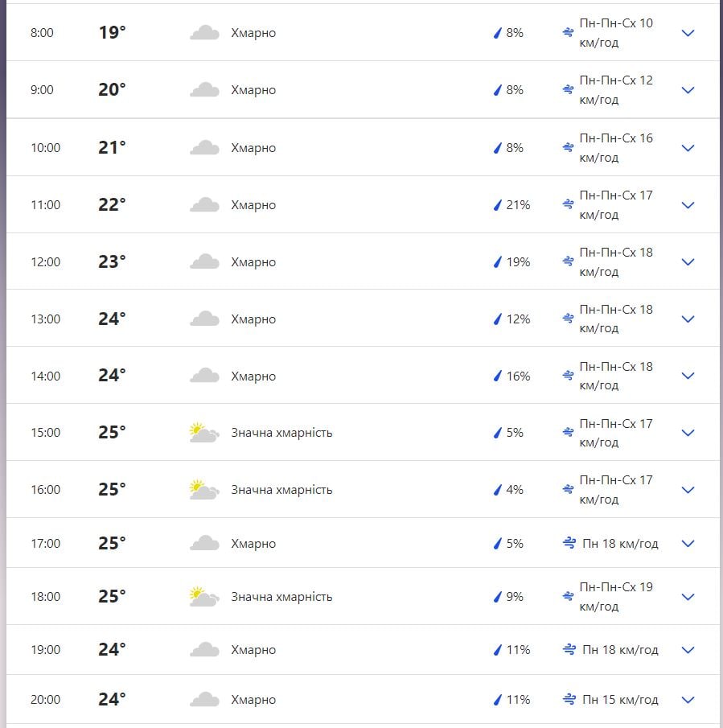Screen dimensions: 723x728
Task: Click the wind icon in the 20:00 row
Action: [x=569, y=700]
